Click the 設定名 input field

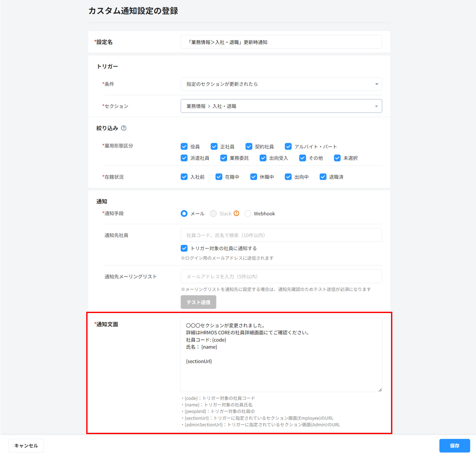[281, 42]
